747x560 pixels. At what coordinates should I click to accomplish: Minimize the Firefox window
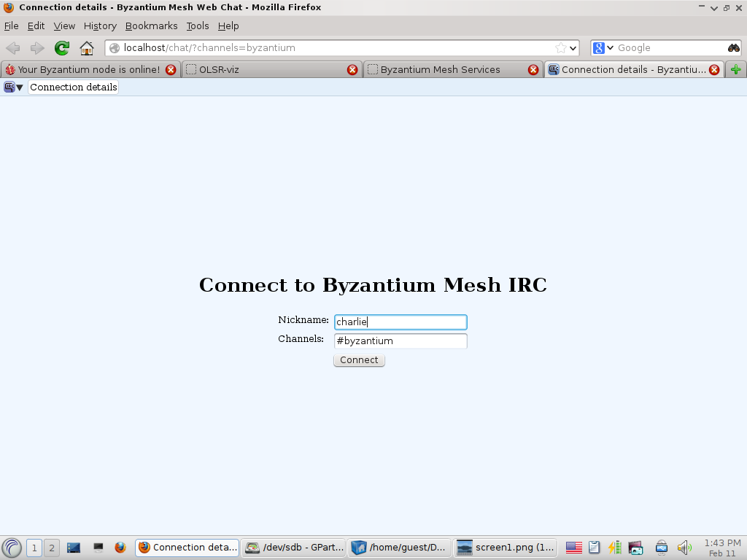point(701,7)
